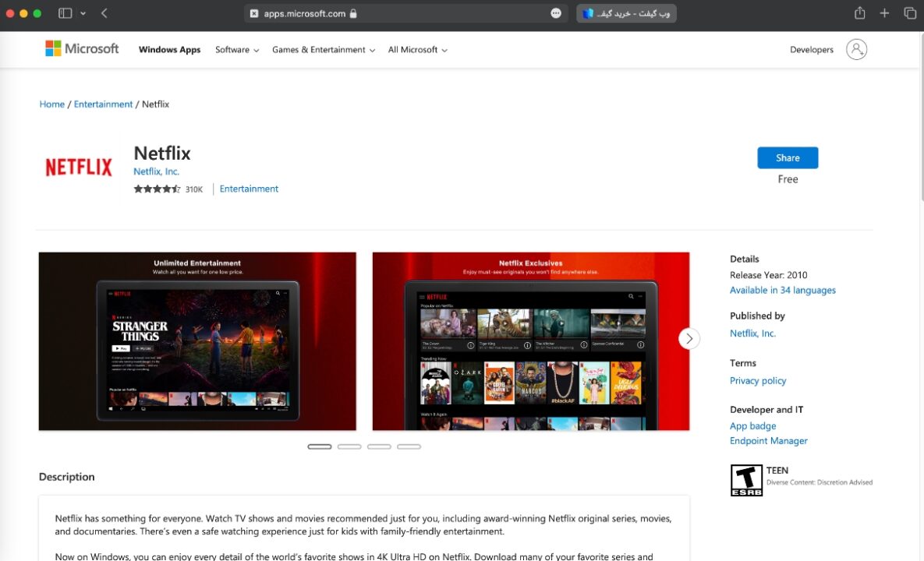The width and height of the screenshot is (924, 561).
Task: Open a new tab with plus icon
Action: [x=884, y=13]
